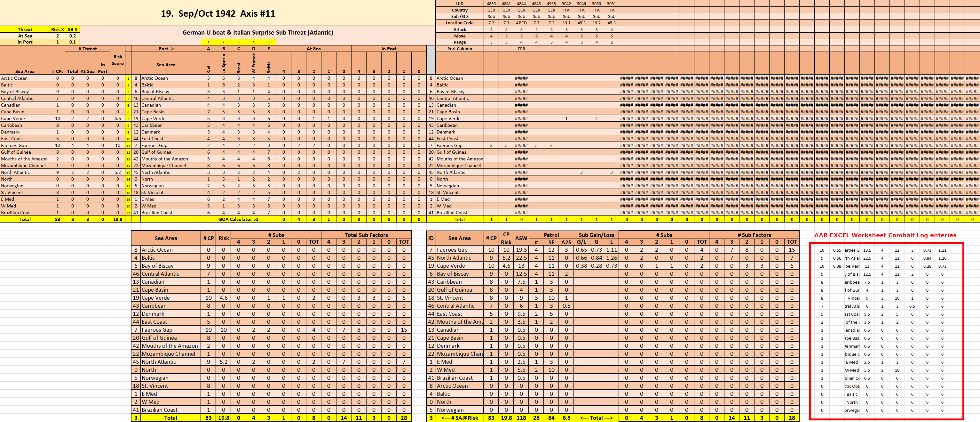The image size is (980, 422).
Task: Select UID cell "5046"
Action: 581,4
